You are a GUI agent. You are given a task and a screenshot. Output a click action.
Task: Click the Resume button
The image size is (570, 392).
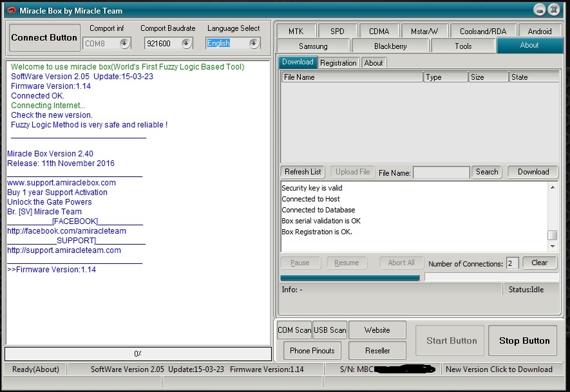[347, 263]
